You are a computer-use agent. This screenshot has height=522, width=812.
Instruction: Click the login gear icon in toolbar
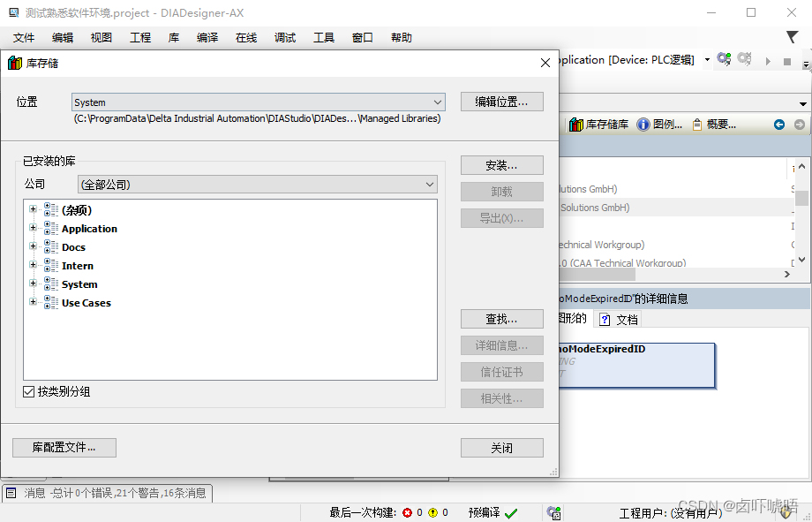pyautogui.click(x=724, y=59)
